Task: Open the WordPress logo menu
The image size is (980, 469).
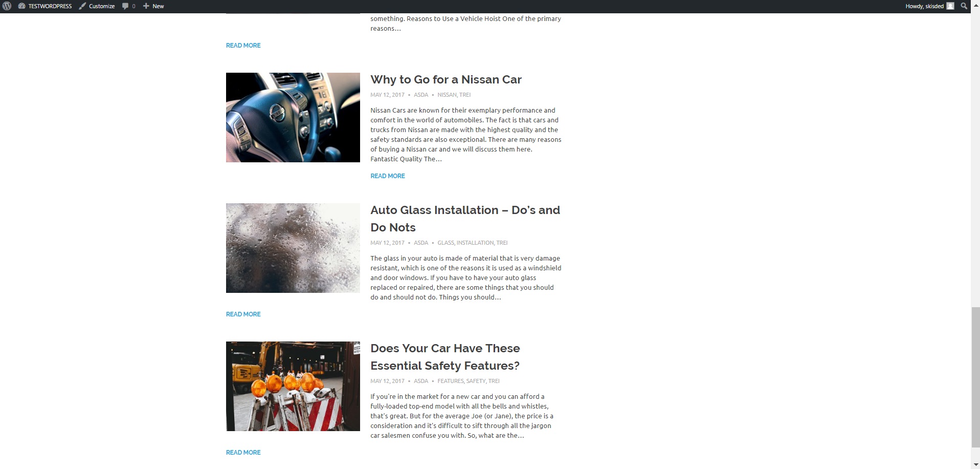Action: pos(7,6)
